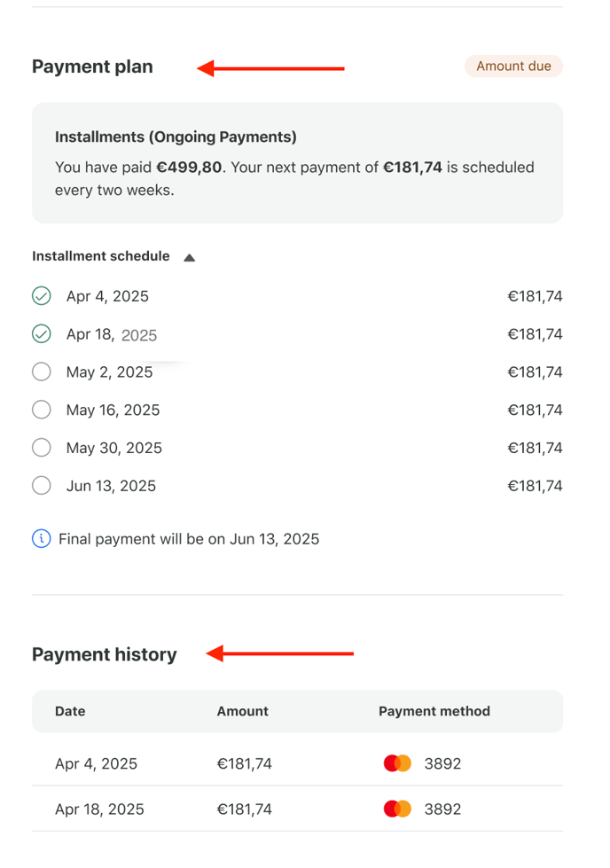The image size is (610, 868).
Task: Click Mastercard logo in Apr 18 history row
Action: coord(397,809)
